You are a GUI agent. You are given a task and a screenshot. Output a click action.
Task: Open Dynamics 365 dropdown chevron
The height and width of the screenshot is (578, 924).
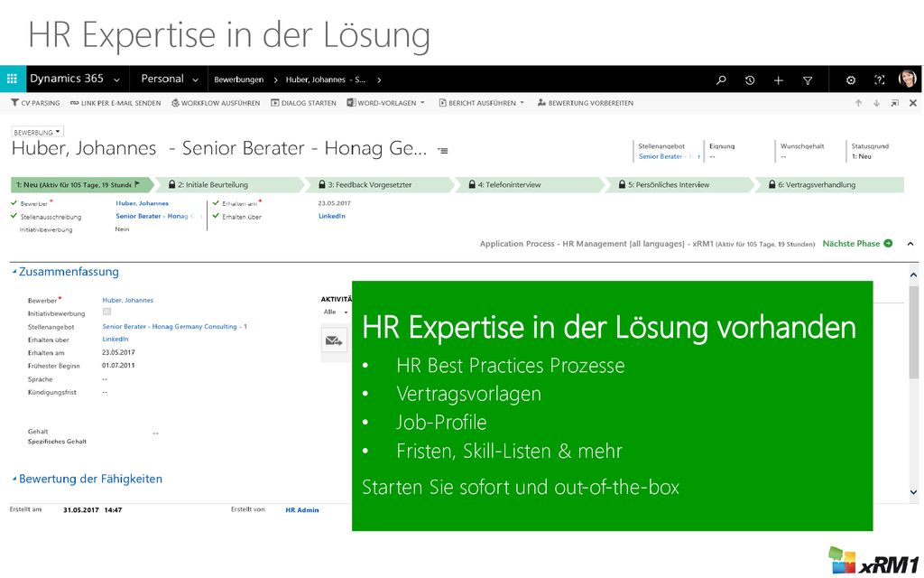point(116,80)
